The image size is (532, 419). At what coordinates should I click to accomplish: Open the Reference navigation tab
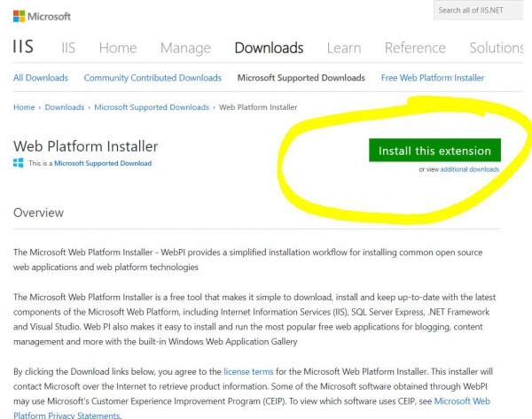click(x=415, y=48)
